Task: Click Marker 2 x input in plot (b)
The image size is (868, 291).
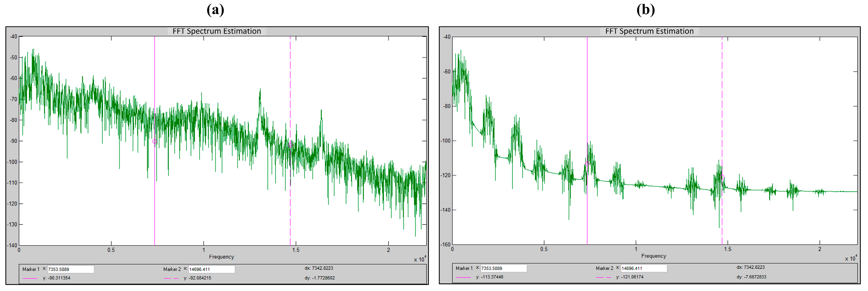Action: pyautogui.click(x=644, y=268)
